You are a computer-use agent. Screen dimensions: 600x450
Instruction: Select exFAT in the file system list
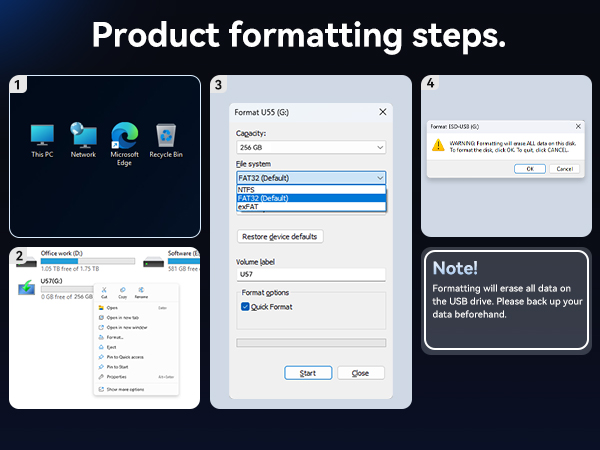[x=311, y=207]
